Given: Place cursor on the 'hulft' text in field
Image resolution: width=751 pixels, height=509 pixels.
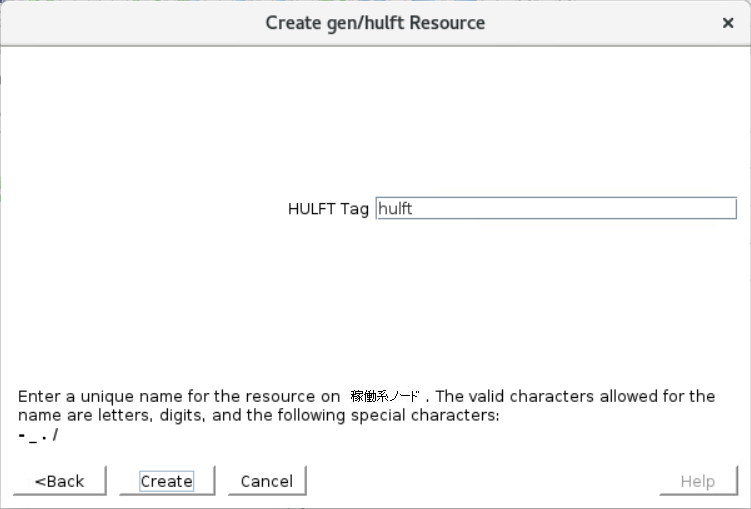Looking at the screenshot, I should [395, 209].
